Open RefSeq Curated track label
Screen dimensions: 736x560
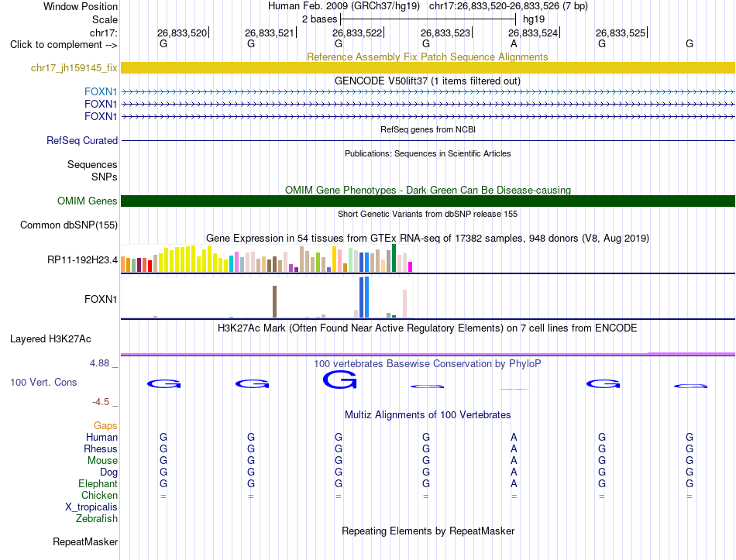pos(81,140)
